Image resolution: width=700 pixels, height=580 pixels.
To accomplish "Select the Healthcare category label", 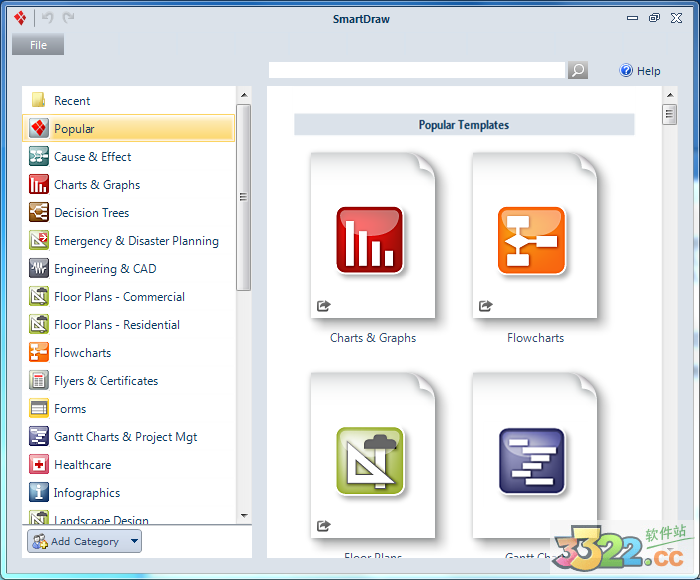I will coord(83,465).
